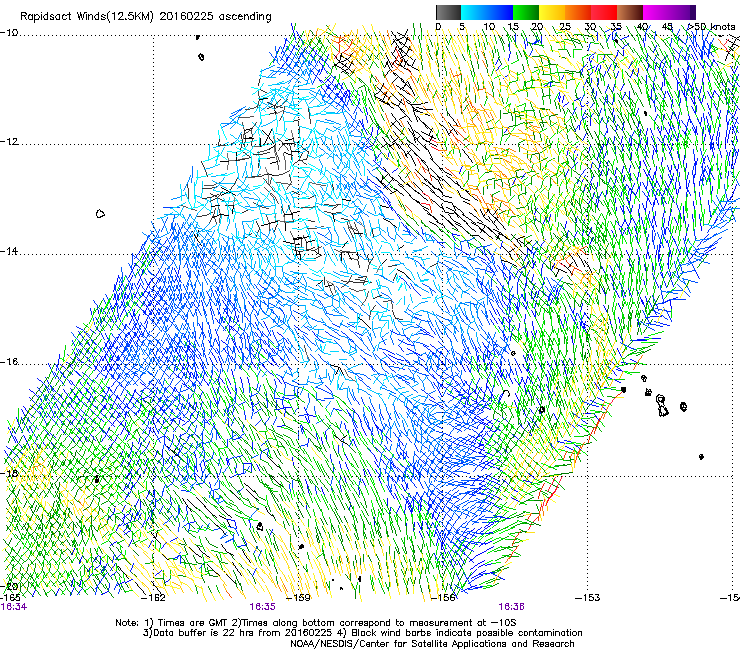
Task: Click the -18 latitude axis label
Action: click(x=9, y=473)
